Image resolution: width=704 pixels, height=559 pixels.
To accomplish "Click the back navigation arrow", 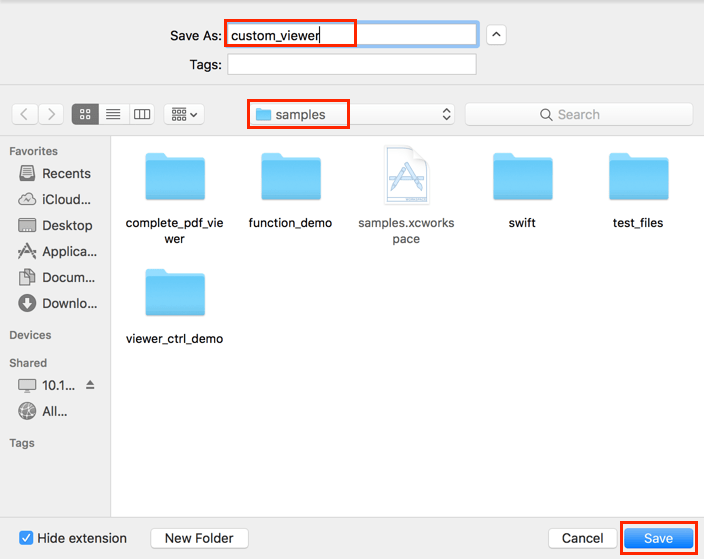I will coord(25,114).
